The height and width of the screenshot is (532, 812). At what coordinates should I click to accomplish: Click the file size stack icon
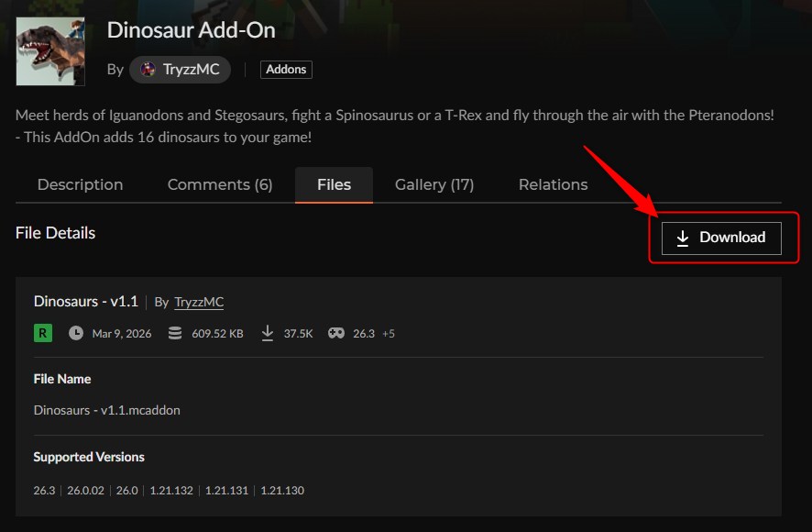[x=174, y=333]
